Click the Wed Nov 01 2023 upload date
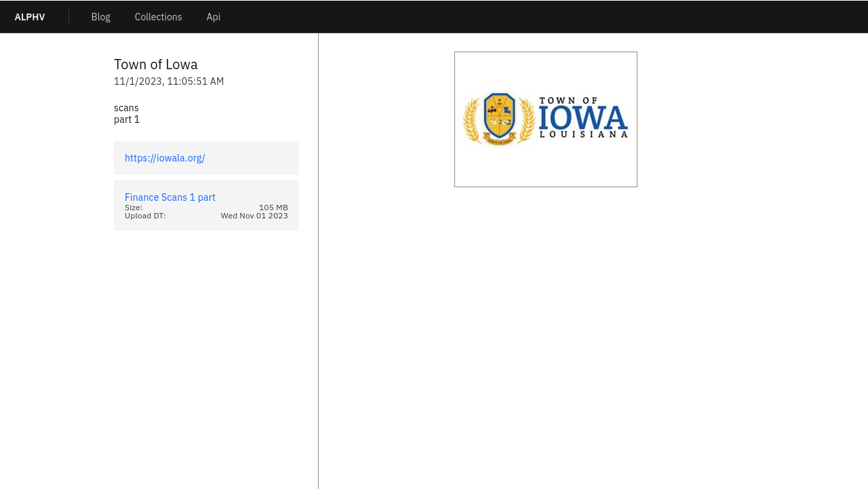The image size is (868, 489). pyautogui.click(x=254, y=216)
